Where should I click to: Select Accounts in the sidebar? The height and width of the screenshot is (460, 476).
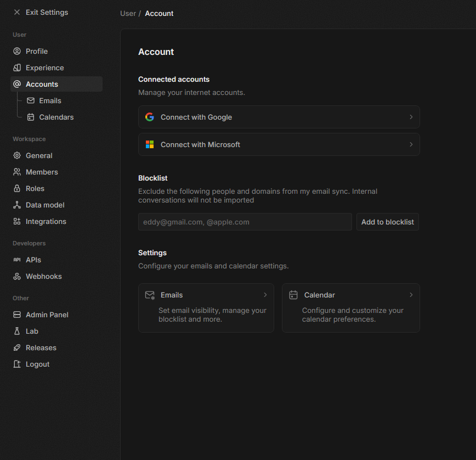point(56,84)
